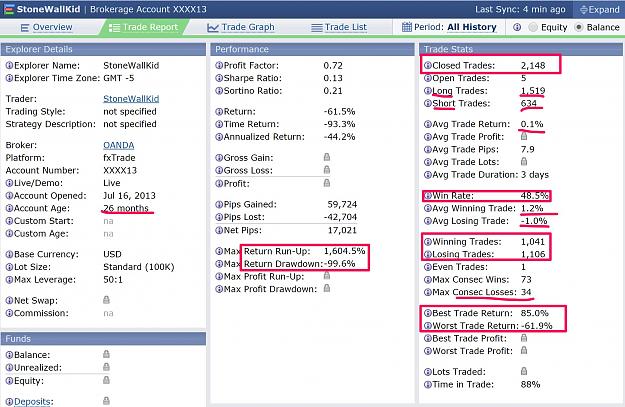Click lock icon next to Gross Gain
This screenshot has width=625, height=407.
tap(327, 157)
